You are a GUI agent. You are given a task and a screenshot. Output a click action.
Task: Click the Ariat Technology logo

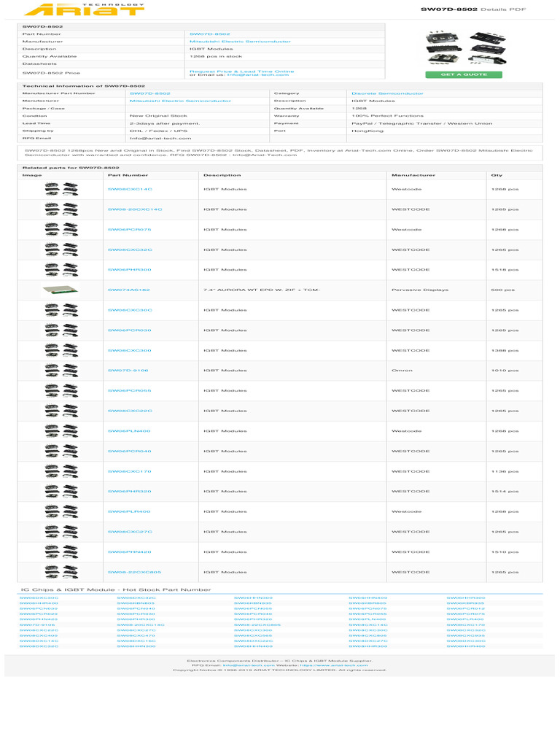tap(85, 9)
